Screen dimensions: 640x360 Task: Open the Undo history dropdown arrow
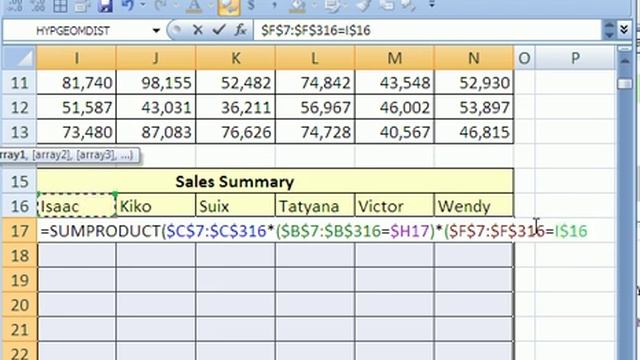click(x=143, y=5)
